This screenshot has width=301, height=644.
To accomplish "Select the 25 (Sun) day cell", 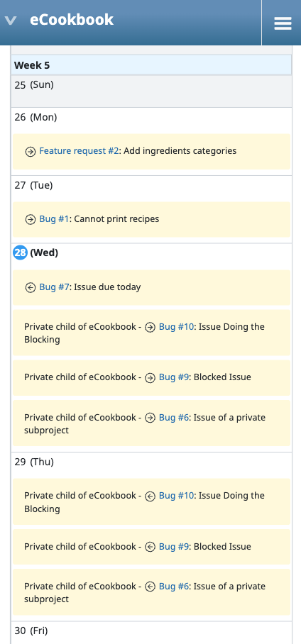I will (x=151, y=91).
